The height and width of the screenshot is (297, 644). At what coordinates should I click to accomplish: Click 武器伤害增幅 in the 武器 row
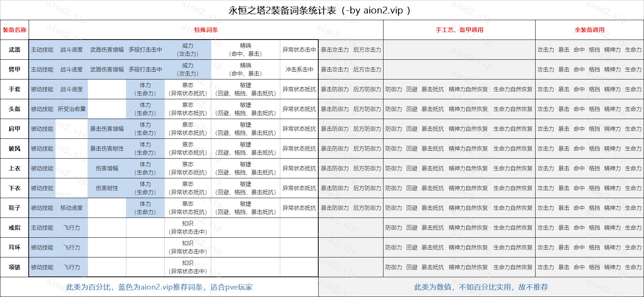(107, 50)
